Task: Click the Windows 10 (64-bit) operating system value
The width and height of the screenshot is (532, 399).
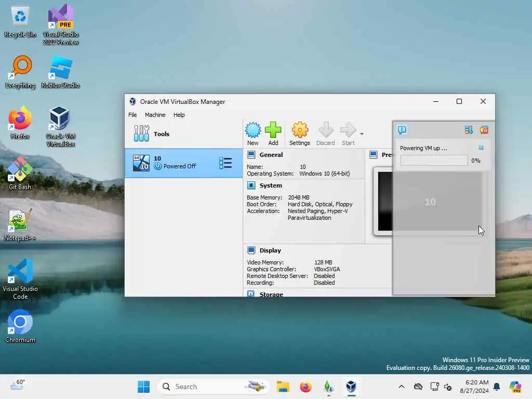Action: [324, 174]
